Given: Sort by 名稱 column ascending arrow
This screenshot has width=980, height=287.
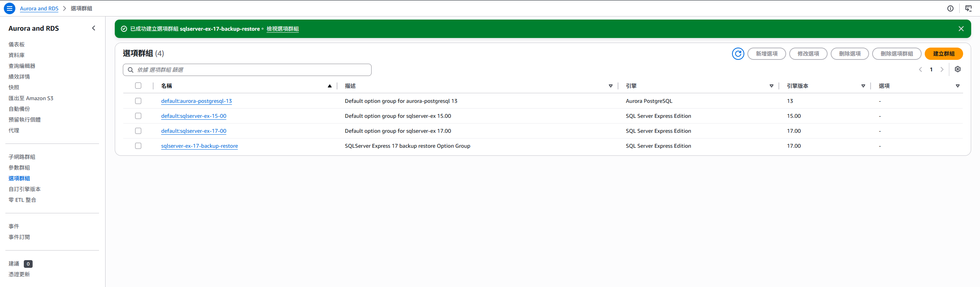Looking at the screenshot, I should (329, 86).
